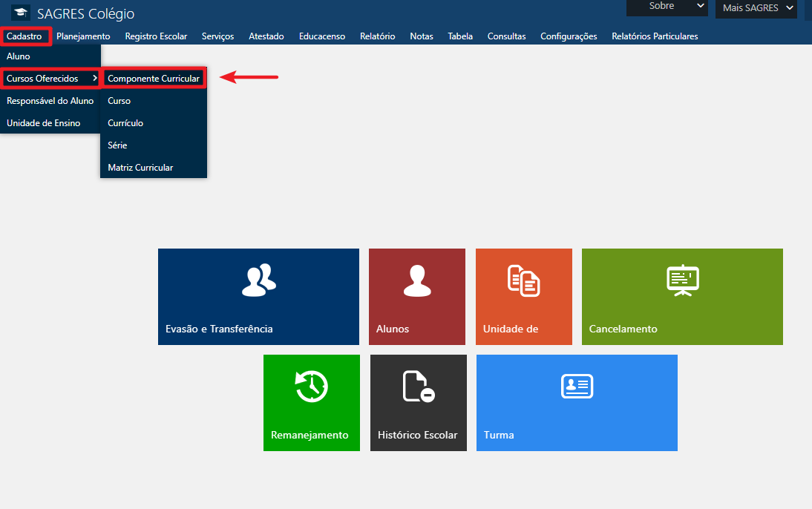The width and height of the screenshot is (812, 509).
Task: Select Responsável do Aluno option
Action: click(x=50, y=101)
